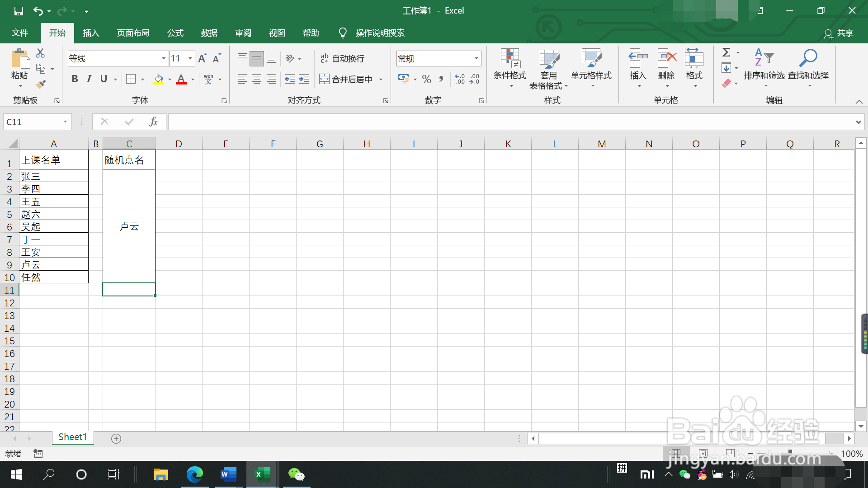
Task: Click the Format Painter brush icon
Action: tap(41, 84)
